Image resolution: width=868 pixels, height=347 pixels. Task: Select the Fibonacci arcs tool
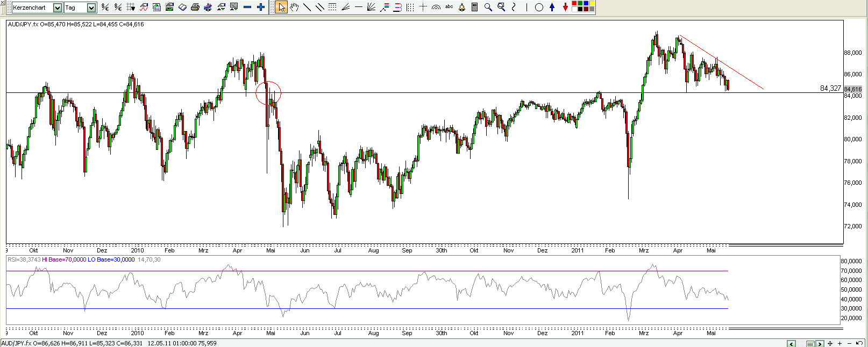click(436, 8)
